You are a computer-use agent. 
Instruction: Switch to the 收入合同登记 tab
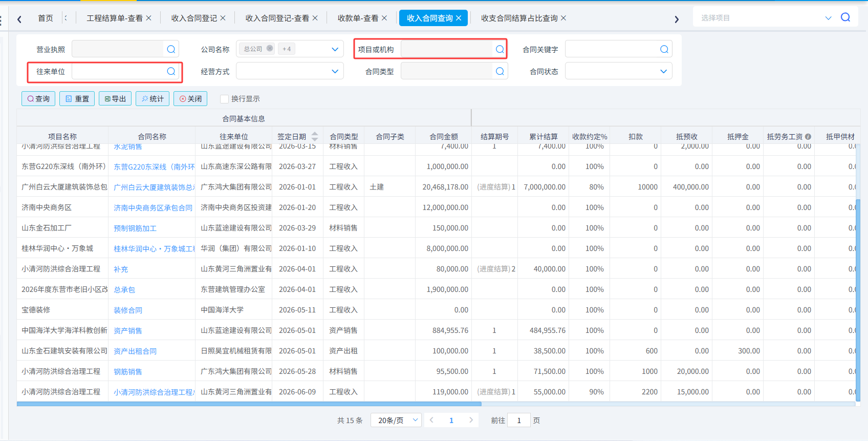click(194, 18)
